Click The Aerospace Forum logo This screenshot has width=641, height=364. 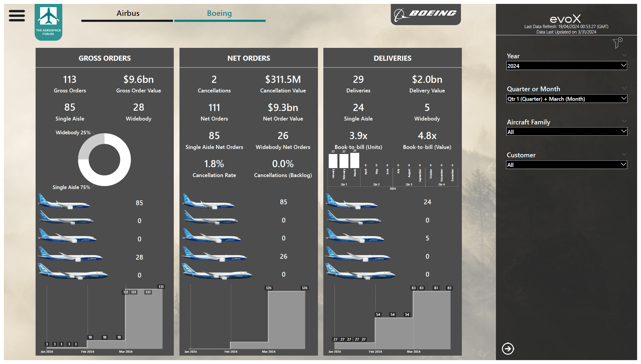(x=48, y=22)
